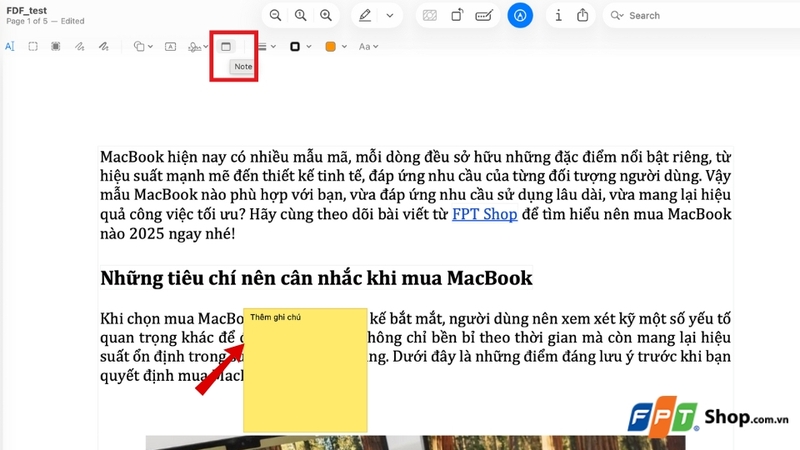Viewport: 800px width, 450px height.
Task: Toggle the Highlight pen tool
Action: point(365,15)
